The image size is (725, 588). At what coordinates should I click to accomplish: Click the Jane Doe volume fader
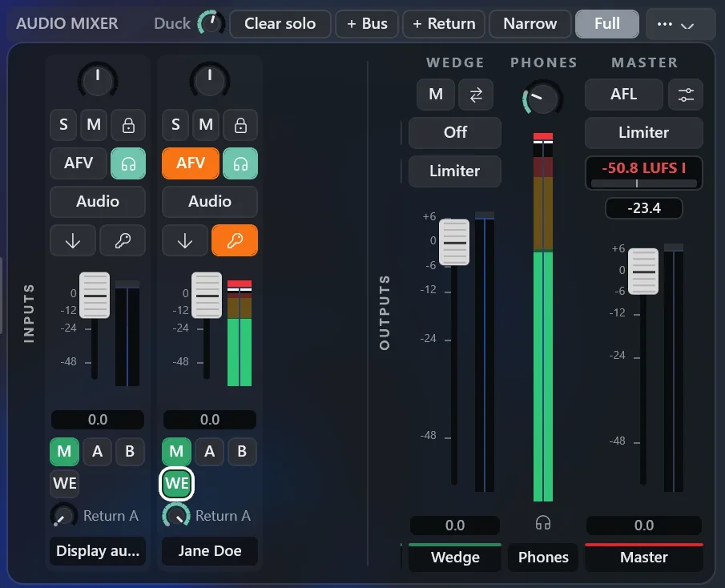(x=206, y=296)
